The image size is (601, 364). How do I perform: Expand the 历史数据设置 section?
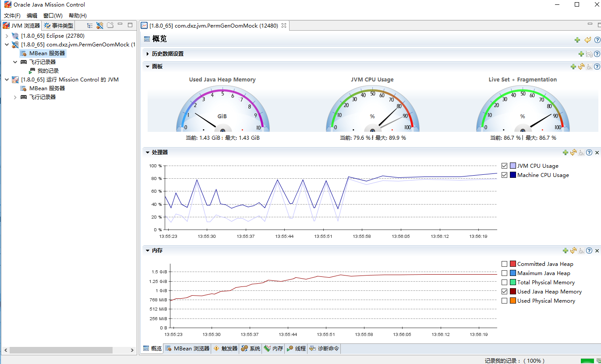[148, 54]
